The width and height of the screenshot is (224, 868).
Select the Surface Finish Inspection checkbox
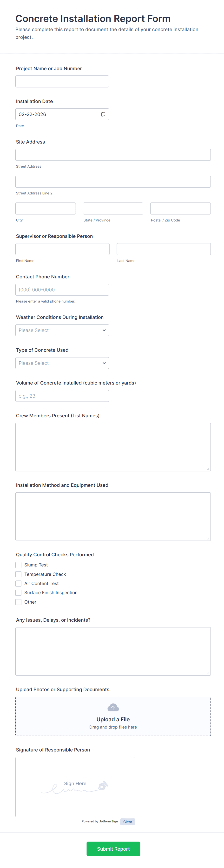click(x=19, y=593)
